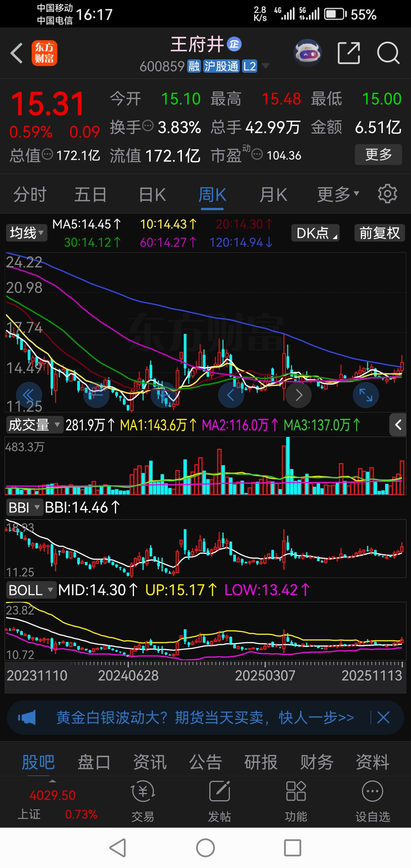Screen dimensions: 411x868
Task: Tap 市盈 info smiley icon
Action: coord(257,155)
